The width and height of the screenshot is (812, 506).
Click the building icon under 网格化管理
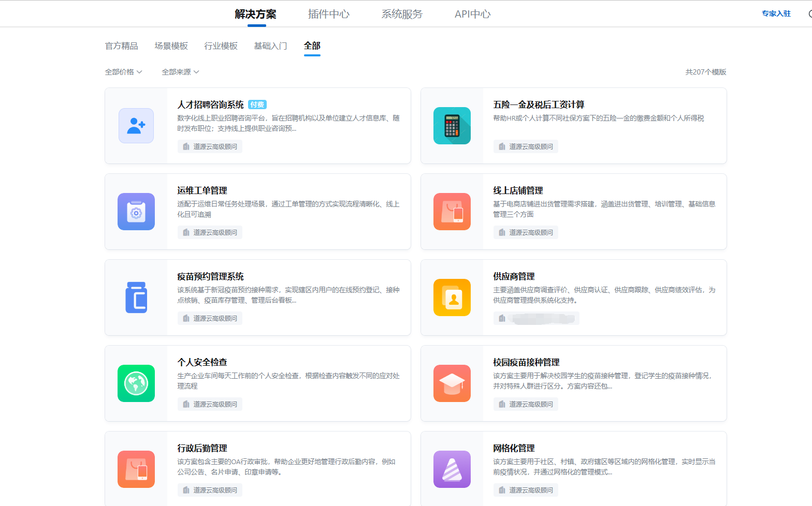[502, 490]
